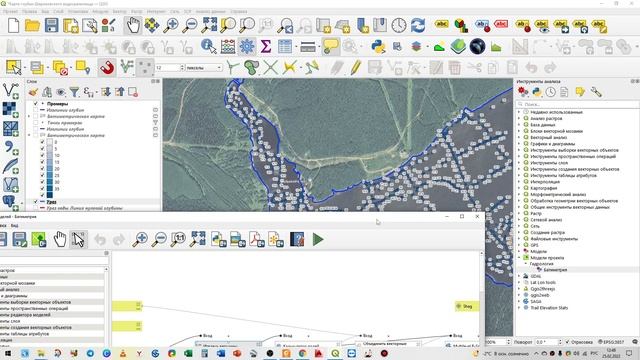This screenshot has width=640, height=360.
Task: Expand Интерполяция group in toolbox
Action: (x=520, y=182)
